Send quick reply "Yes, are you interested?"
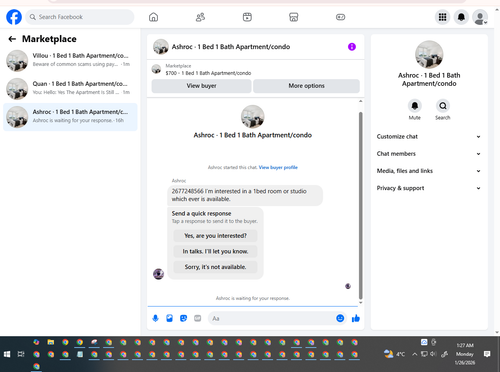This screenshot has height=372, width=500. click(215, 236)
